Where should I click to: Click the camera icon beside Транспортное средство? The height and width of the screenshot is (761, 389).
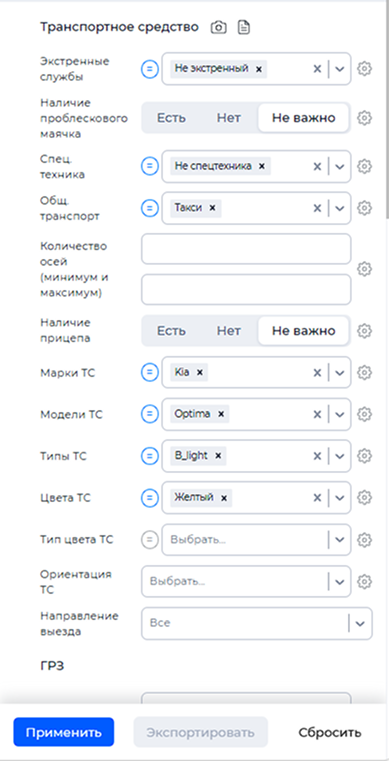(219, 27)
